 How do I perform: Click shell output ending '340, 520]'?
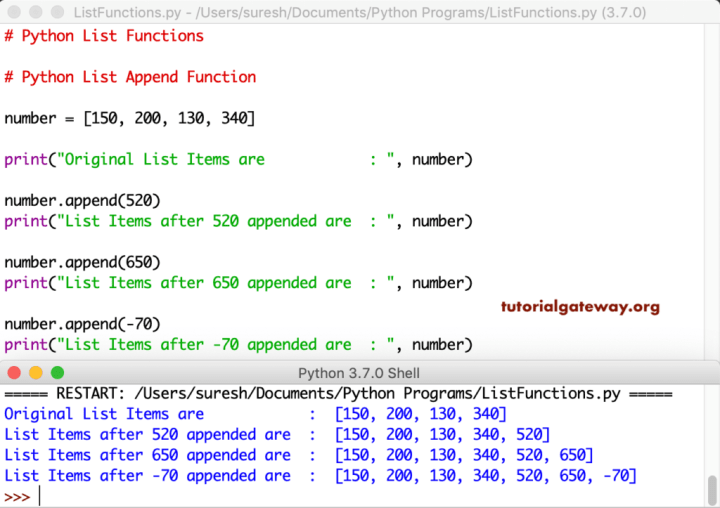pos(277,435)
